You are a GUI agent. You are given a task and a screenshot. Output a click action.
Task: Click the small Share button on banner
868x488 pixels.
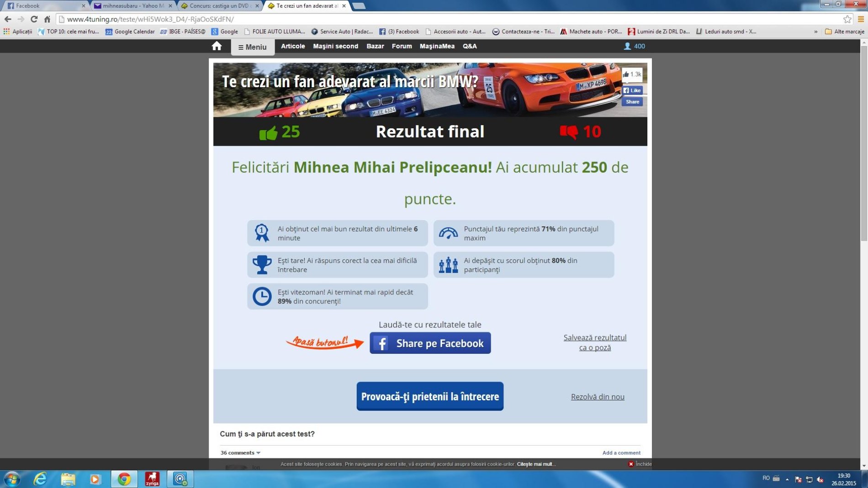coord(632,102)
